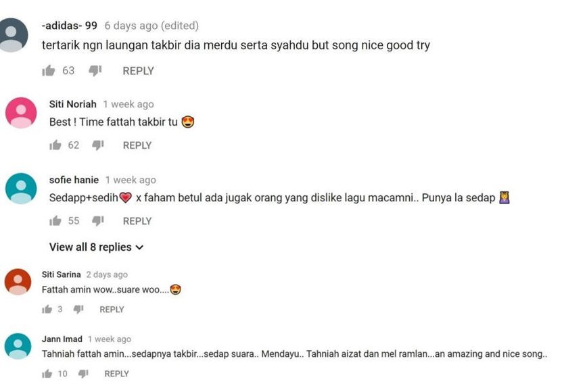Like the -adidas- 99 comment
564x392 pixels.
[x=49, y=70]
